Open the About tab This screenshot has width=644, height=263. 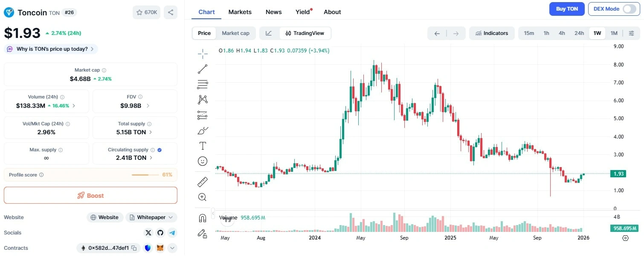click(332, 12)
